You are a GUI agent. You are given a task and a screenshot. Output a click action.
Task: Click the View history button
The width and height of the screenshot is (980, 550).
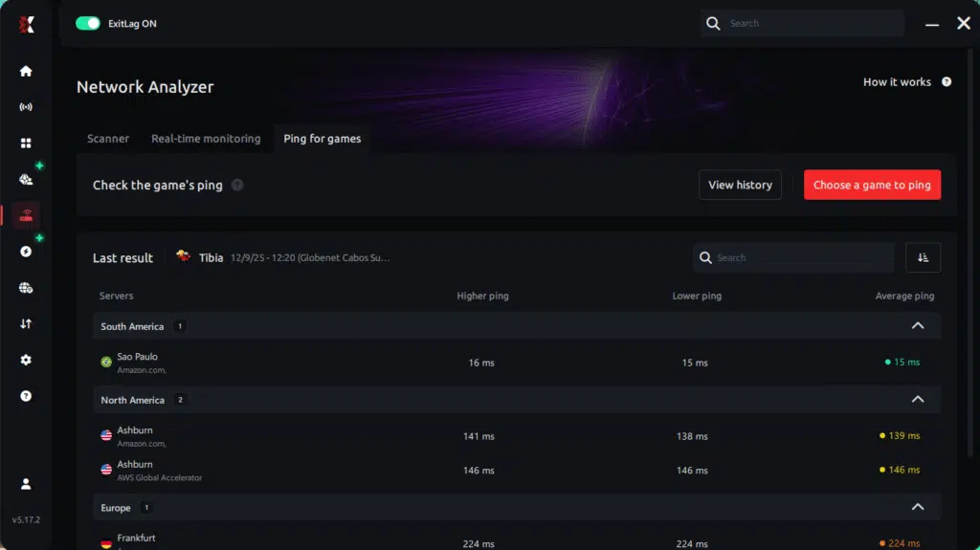coord(740,185)
